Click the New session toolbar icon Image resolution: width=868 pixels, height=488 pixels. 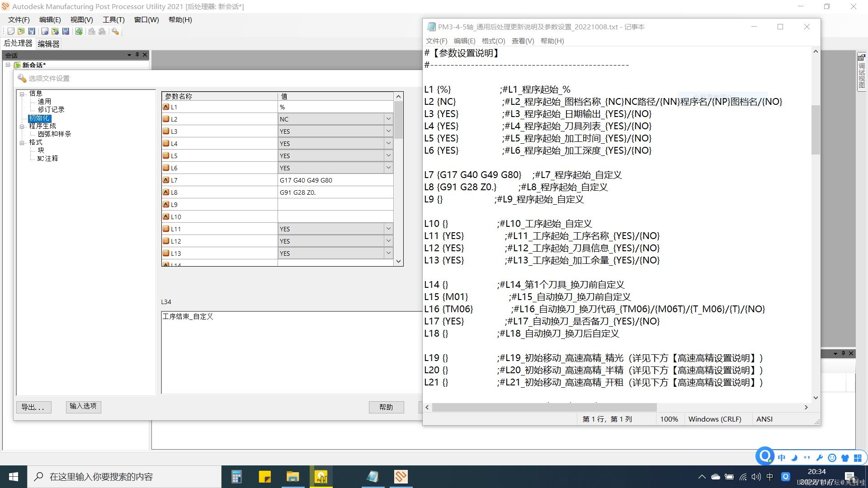[11, 31]
